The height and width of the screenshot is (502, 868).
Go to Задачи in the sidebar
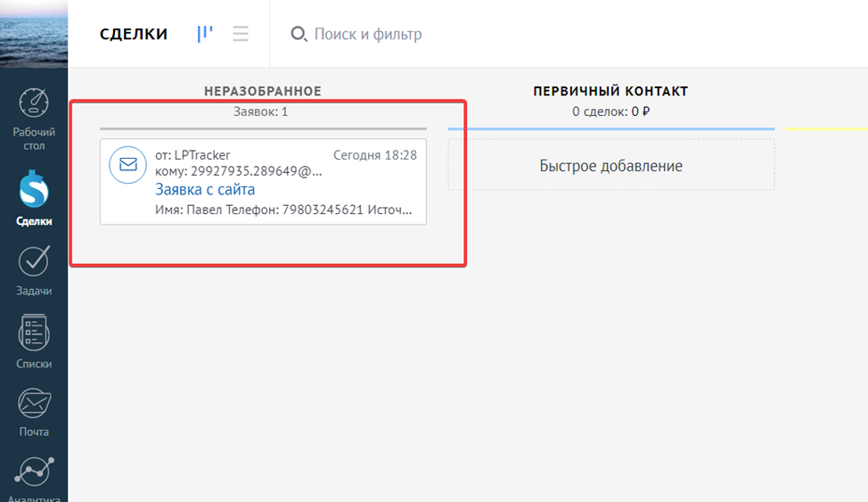click(x=34, y=270)
